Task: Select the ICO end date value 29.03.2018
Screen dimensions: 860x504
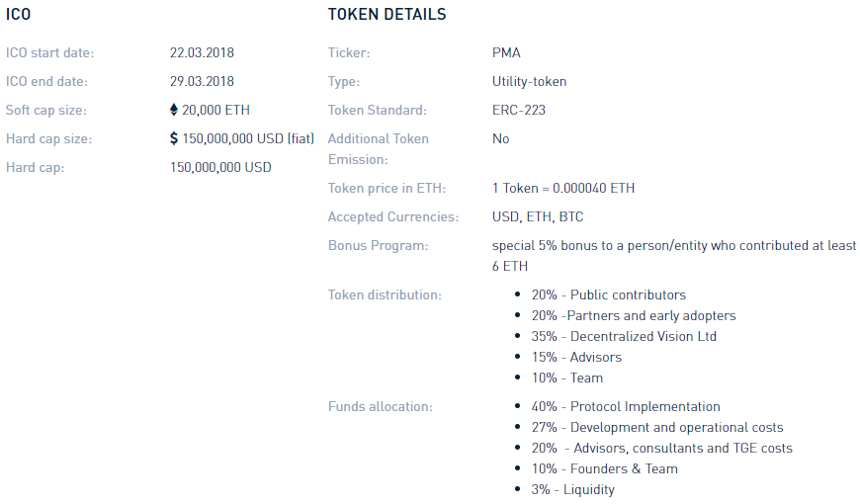Action: [x=202, y=81]
